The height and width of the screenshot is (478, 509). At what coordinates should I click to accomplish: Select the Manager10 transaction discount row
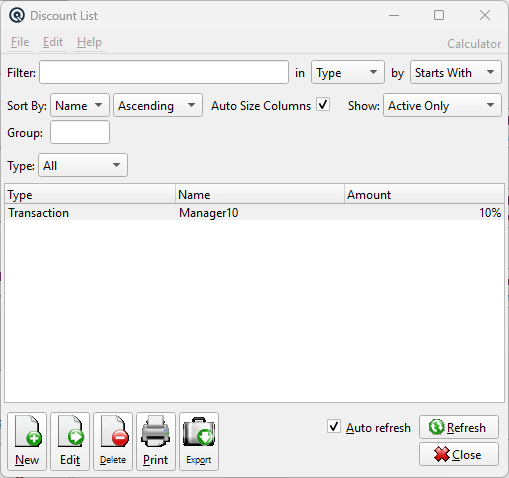click(x=254, y=213)
